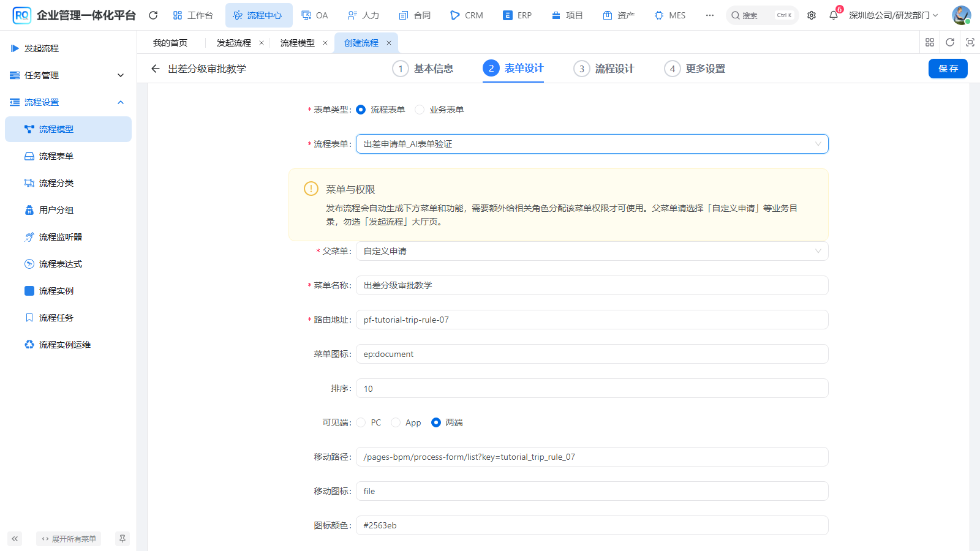Click the 排序 field showing 10
This screenshot has width=980, height=551.
[x=592, y=388]
